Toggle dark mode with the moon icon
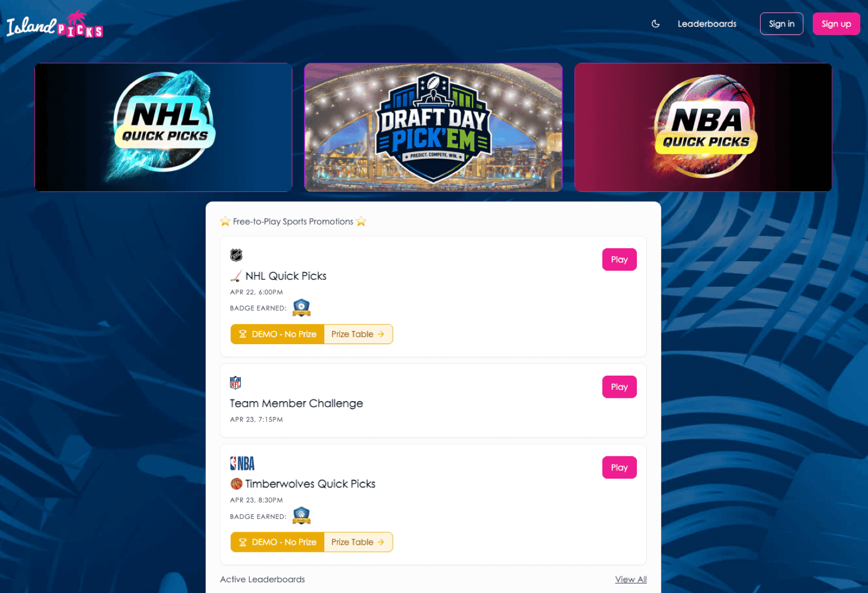 (655, 24)
